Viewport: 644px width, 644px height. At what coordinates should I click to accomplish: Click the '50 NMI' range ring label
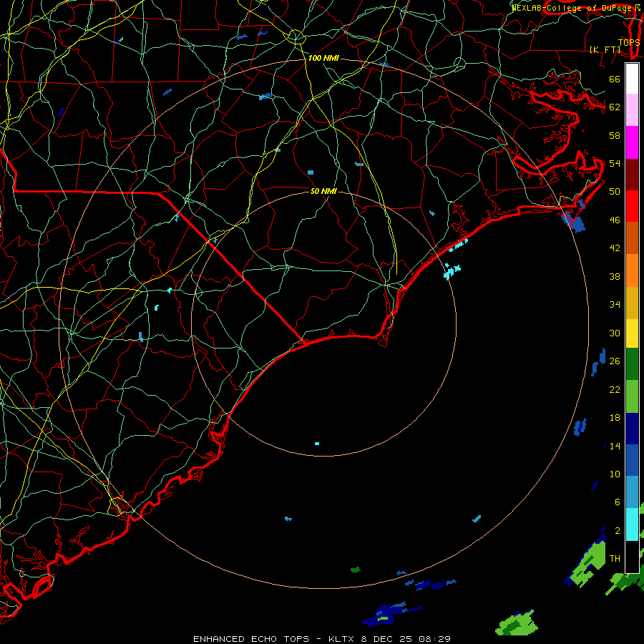tap(323, 191)
